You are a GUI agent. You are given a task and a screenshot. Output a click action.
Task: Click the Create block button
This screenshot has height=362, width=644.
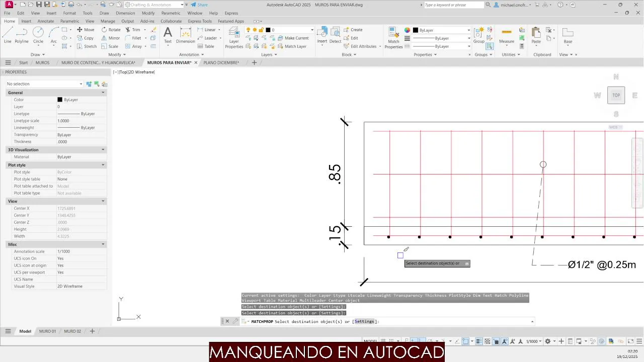click(x=353, y=30)
